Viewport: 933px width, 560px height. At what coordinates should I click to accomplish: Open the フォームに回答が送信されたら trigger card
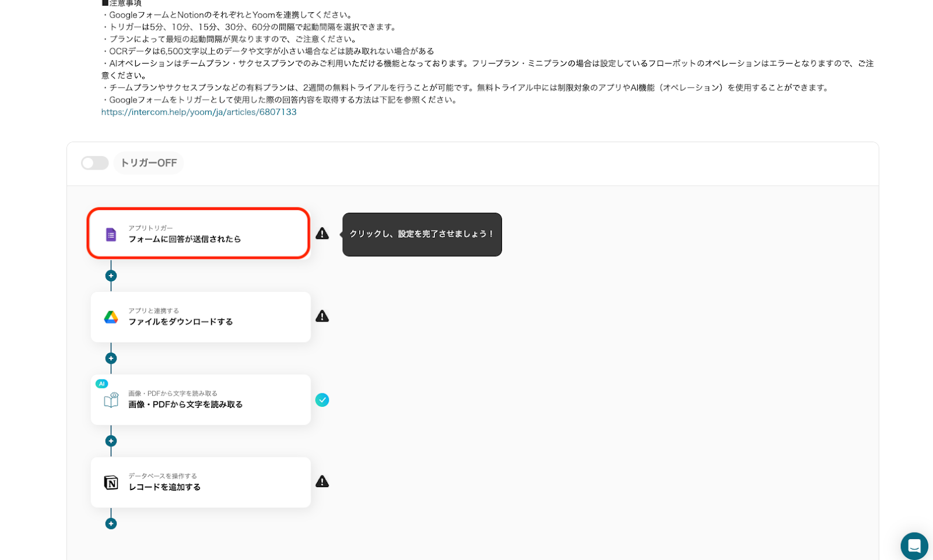[x=198, y=234]
